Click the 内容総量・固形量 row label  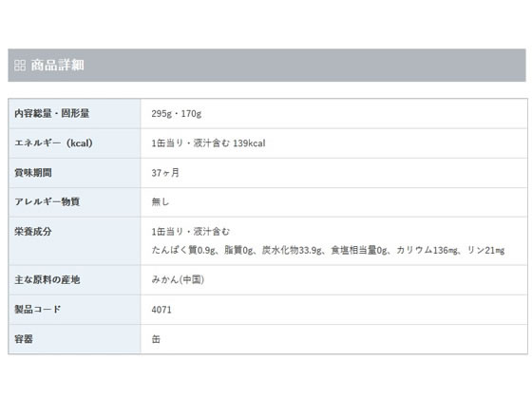coord(52,113)
